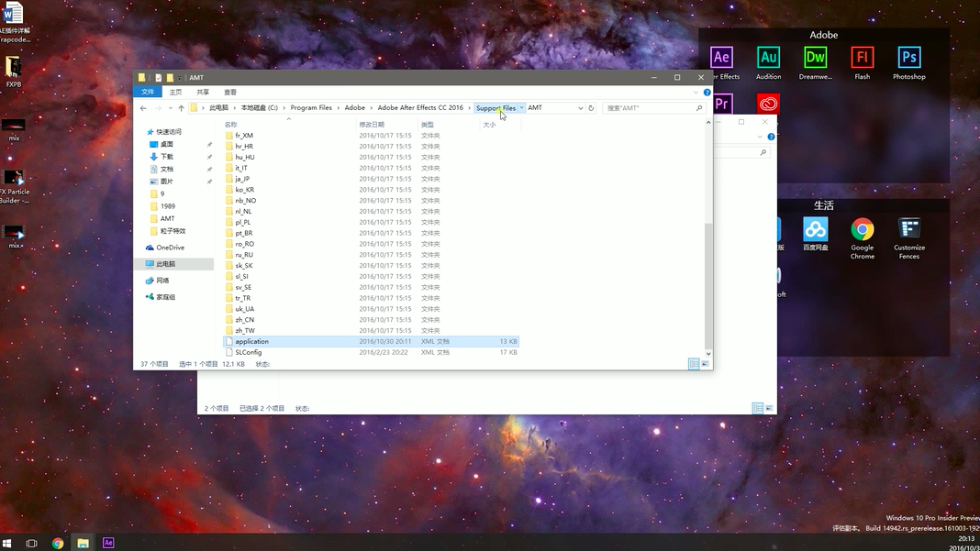Image resolution: width=980 pixels, height=551 pixels.
Task: Refresh the AMT folder view
Action: point(591,108)
